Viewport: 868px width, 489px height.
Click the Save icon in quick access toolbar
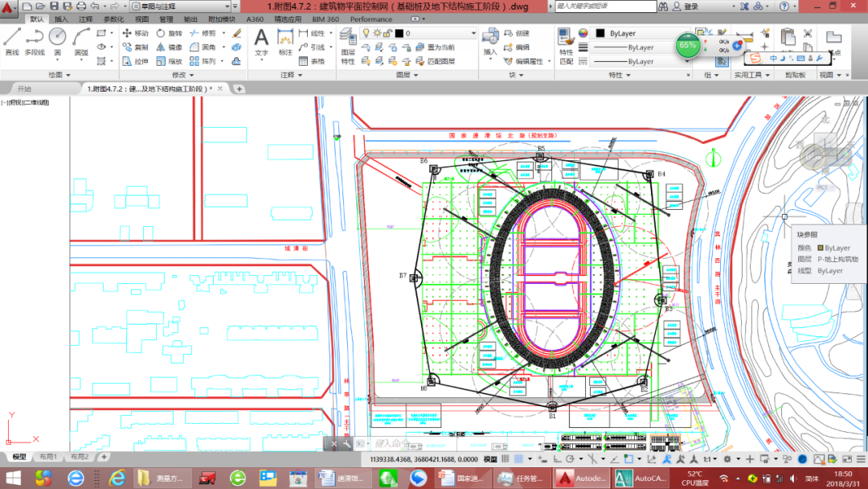tap(55, 6)
